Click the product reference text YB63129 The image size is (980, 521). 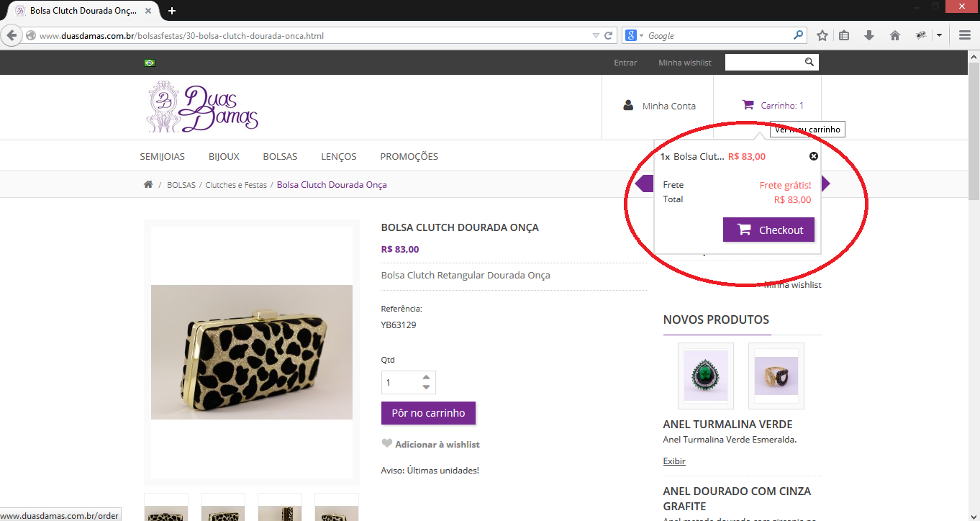tap(399, 325)
